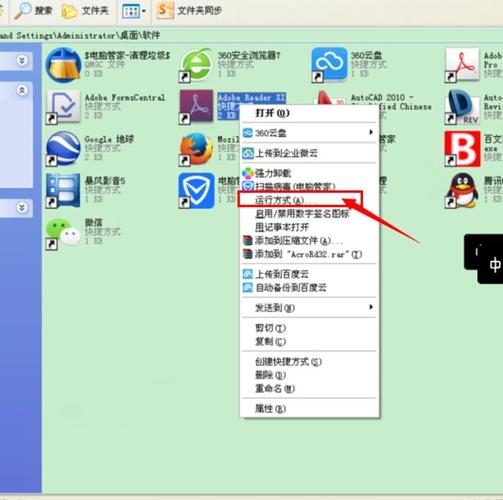Choose 用记事本打开 menu entry
Image resolution: width=503 pixels, height=500 pixels.
pyautogui.click(x=310, y=227)
